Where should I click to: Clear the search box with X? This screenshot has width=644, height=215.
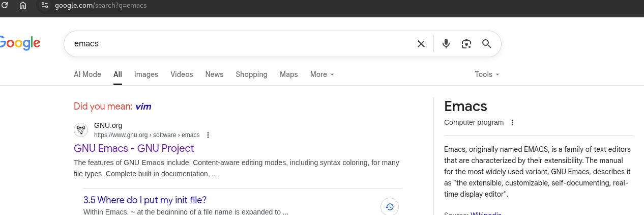pyautogui.click(x=421, y=44)
